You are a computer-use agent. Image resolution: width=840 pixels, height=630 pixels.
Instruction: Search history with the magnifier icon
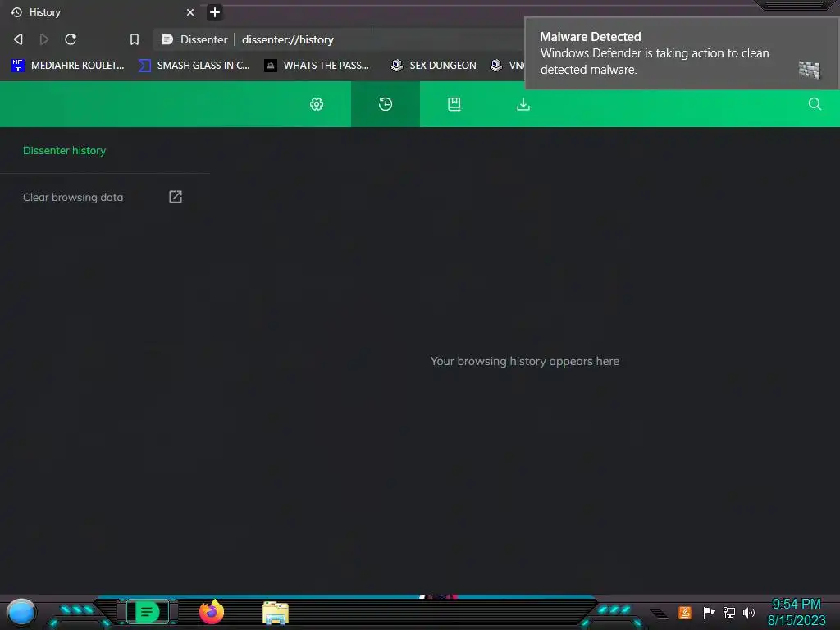(x=815, y=104)
